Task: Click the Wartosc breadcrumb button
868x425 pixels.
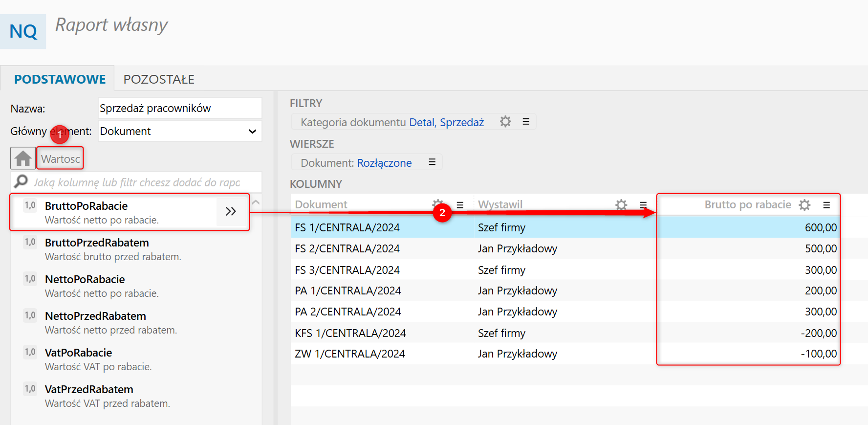Action: coord(61,159)
